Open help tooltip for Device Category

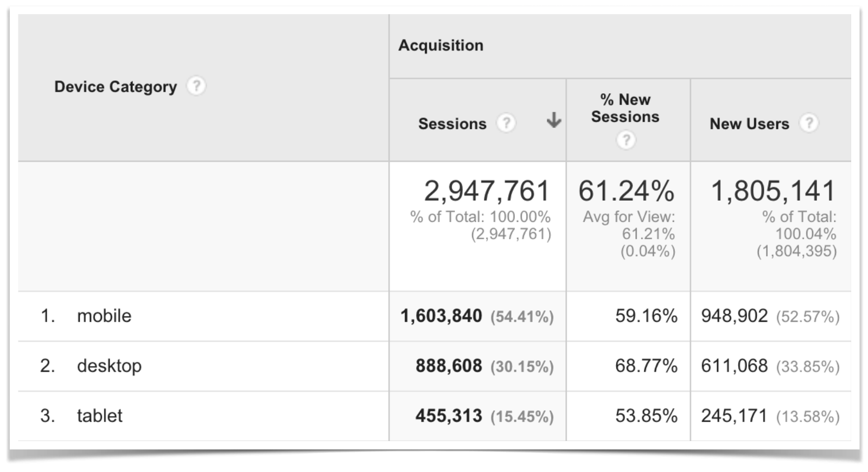(x=197, y=86)
